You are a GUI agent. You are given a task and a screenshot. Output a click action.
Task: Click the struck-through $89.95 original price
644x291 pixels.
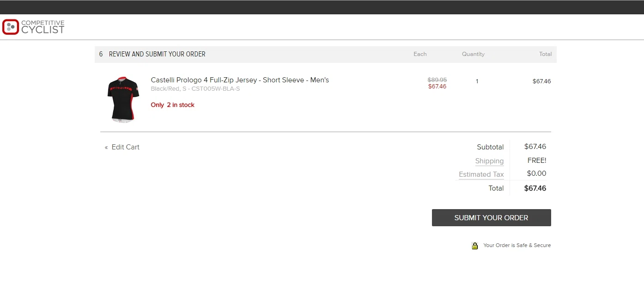pos(437,80)
